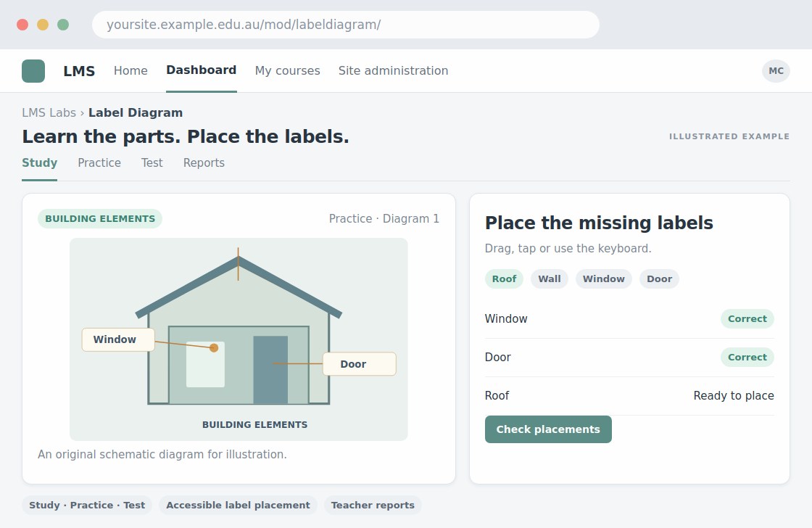Click the Label Diagram breadcrumb text
Screen dimensions: 812x528
click(136, 112)
